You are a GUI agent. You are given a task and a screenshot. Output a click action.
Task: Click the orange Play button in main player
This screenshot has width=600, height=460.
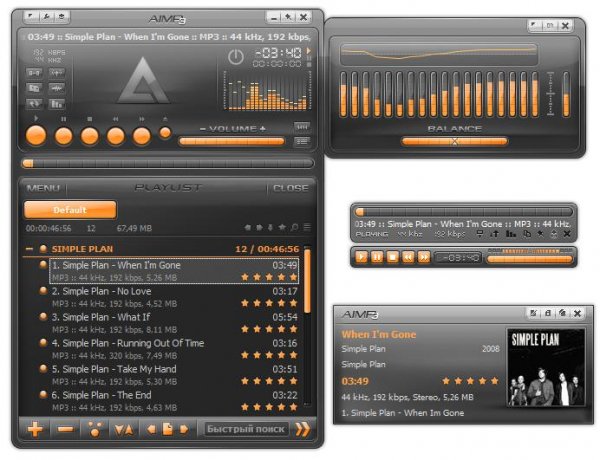(36, 136)
